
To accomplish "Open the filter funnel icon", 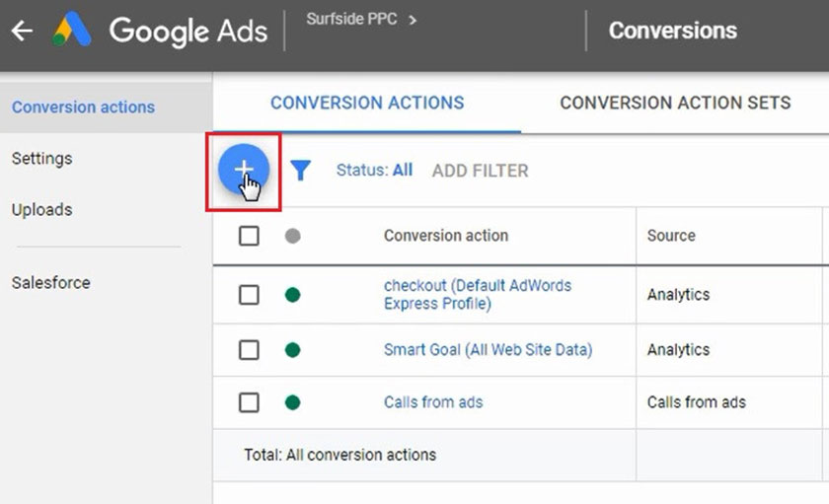I will 301,171.
